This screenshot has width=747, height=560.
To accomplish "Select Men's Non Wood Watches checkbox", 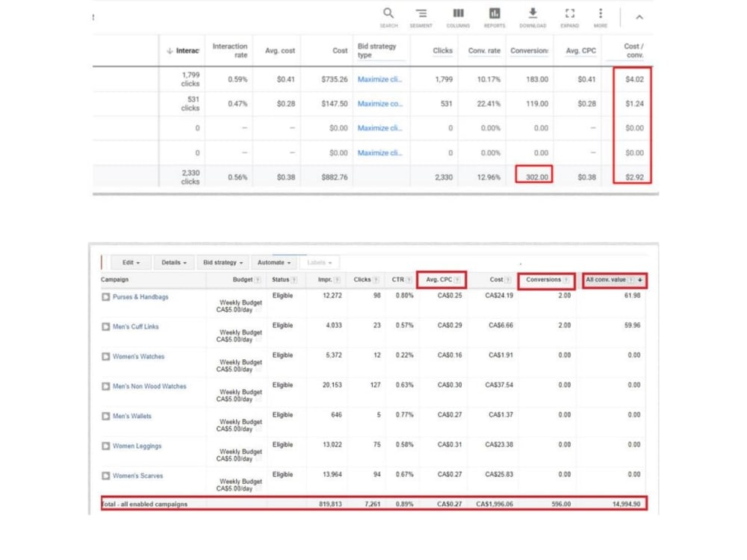I will [x=106, y=387].
